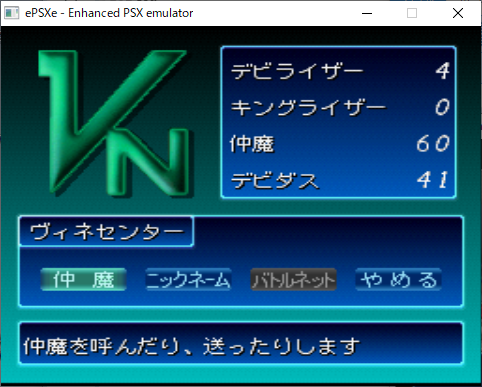The width and height of the screenshot is (482, 387).
Task: Click the キングライザー row text
Action: (308, 107)
